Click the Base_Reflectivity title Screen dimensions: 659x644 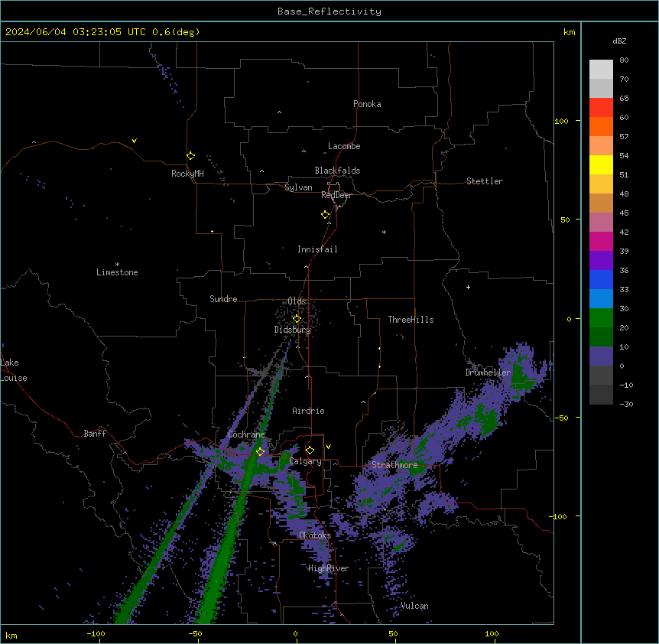coord(329,11)
